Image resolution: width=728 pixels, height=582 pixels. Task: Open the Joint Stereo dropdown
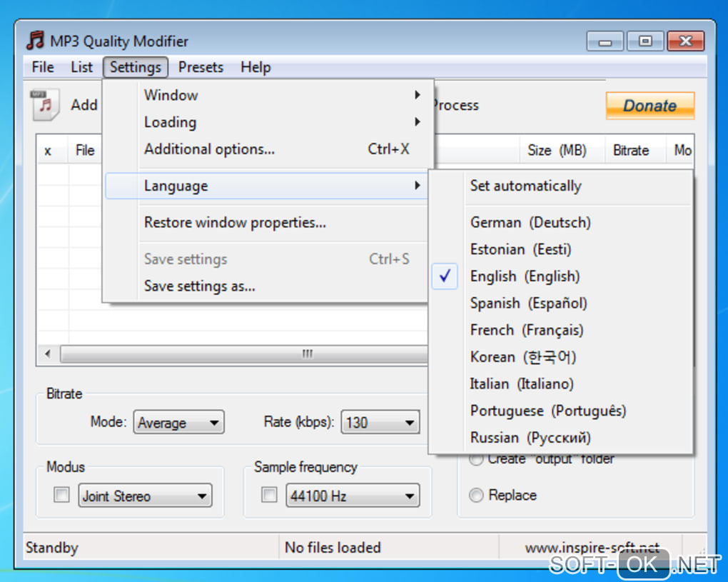(x=145, y=496)
